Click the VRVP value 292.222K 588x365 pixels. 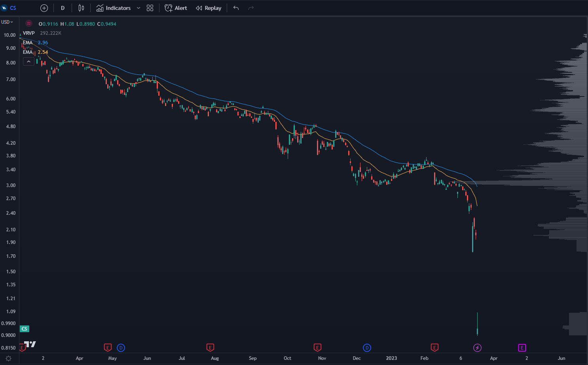51,33
